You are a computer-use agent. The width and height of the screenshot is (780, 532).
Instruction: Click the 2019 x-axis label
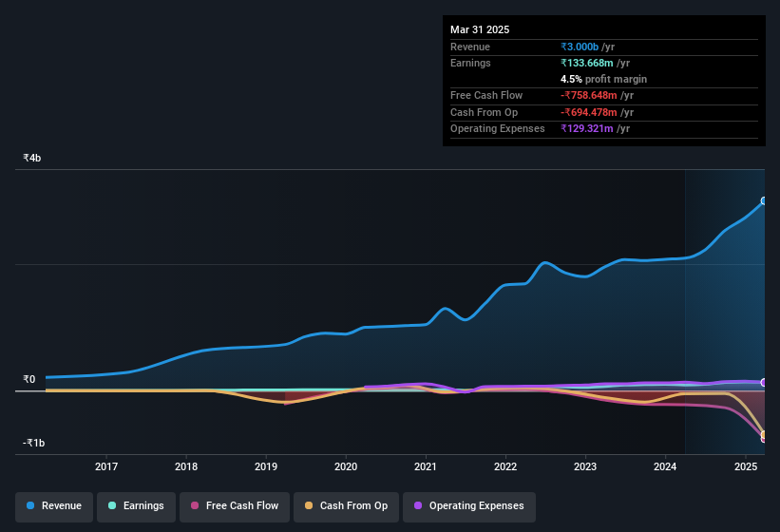(266, 466)
